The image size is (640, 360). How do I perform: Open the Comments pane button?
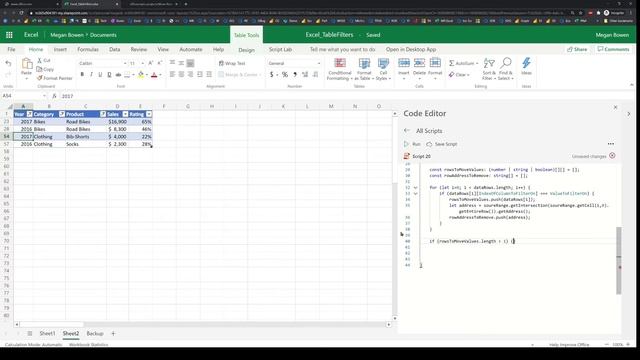(x=613, y=49)
